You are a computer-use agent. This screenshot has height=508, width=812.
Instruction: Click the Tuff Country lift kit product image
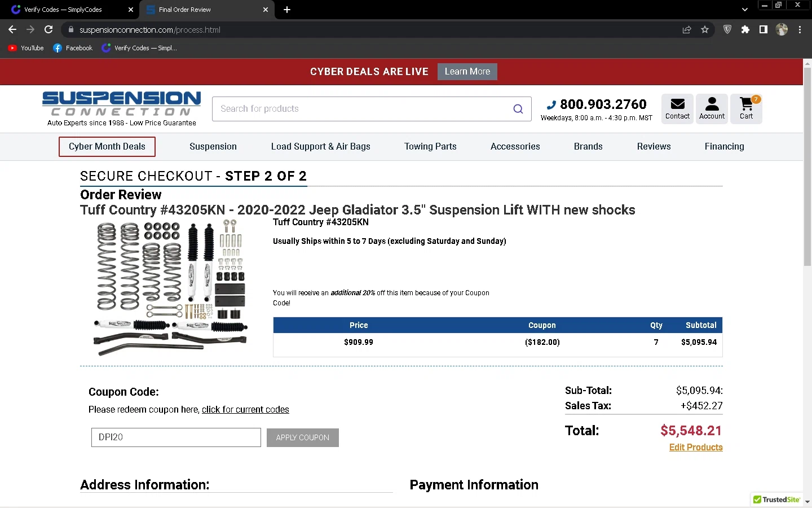tap(171, 288)
